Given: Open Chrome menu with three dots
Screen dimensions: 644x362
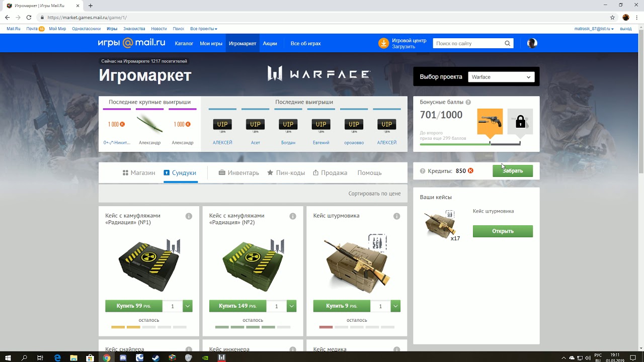Looking at the screenshot, I should tap(637, 17).
